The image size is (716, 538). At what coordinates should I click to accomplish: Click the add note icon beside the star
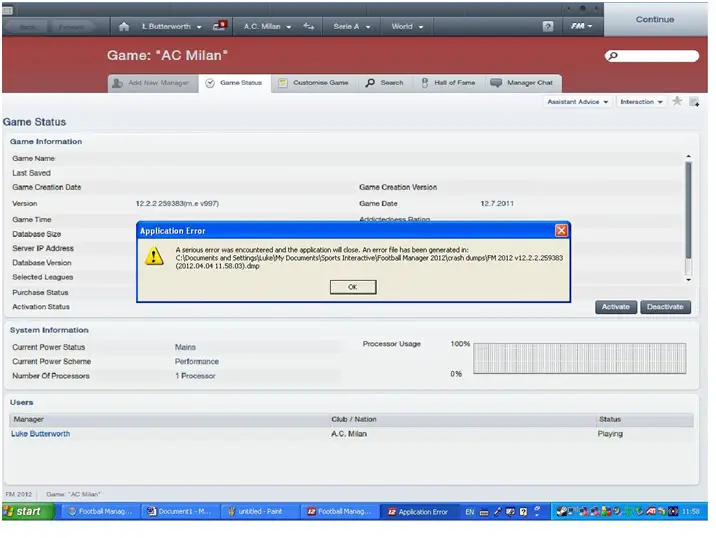tap(694, 102)
